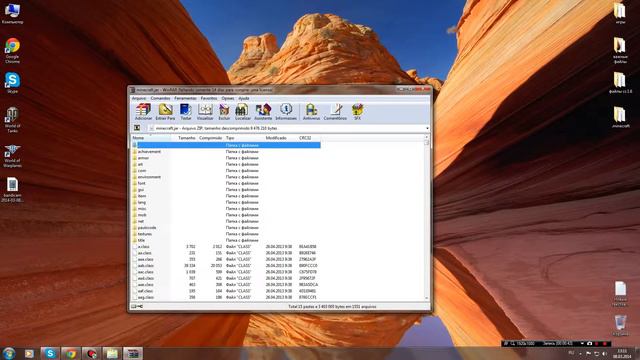Viewport: 640px width, 360px height.
Task: Select the World of Tanks desktop icon
Action: click(13, 120)
